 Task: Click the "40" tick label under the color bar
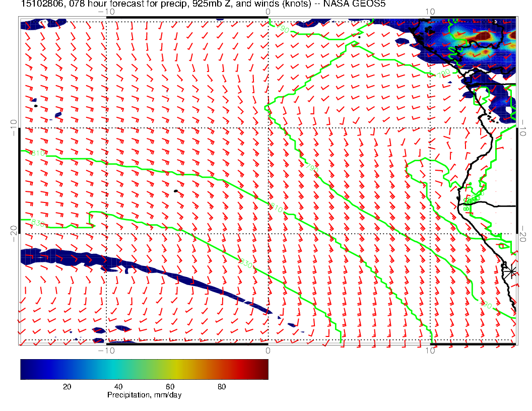(x=118, y=387)
